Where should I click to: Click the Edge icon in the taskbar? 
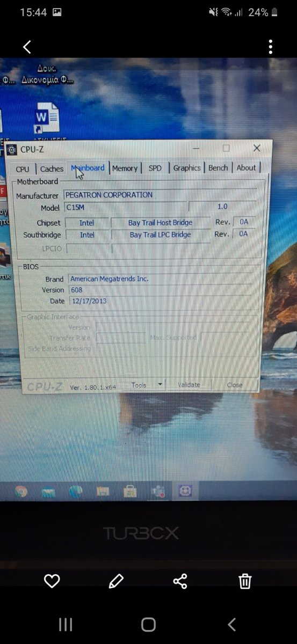76,491
